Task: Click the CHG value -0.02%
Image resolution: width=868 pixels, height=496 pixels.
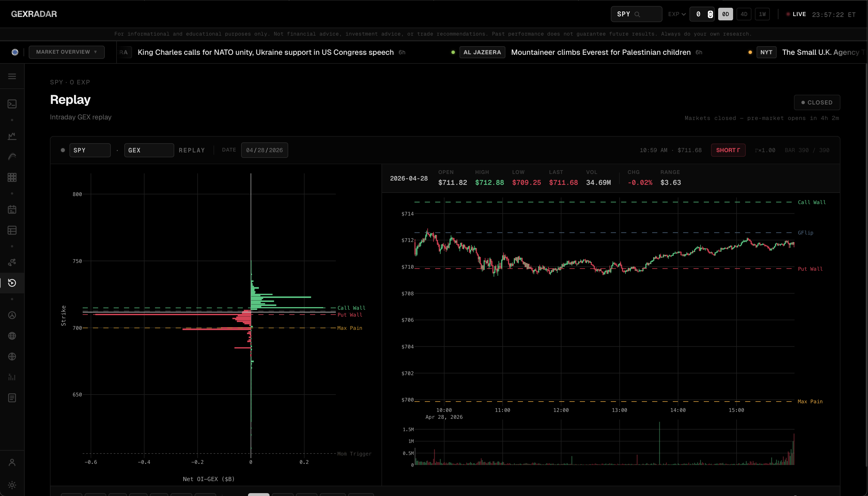Action: pyautogui.click(x=640, y=183)
